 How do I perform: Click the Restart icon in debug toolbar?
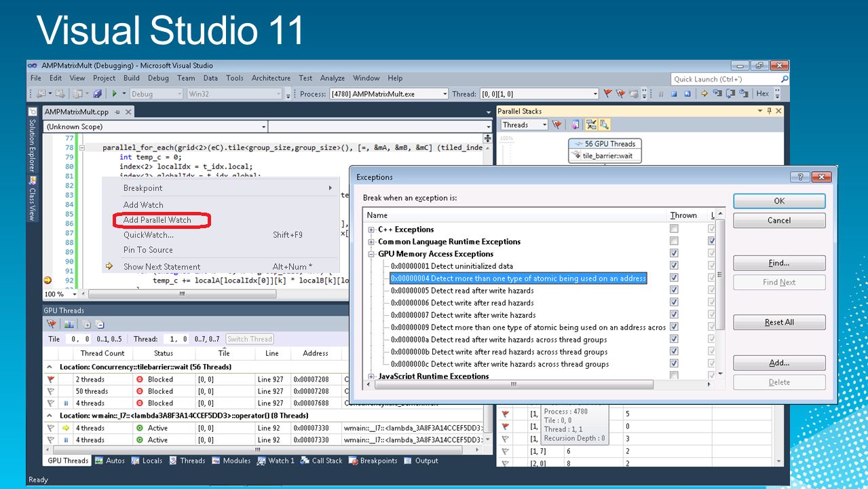click(x=687, y=94)
